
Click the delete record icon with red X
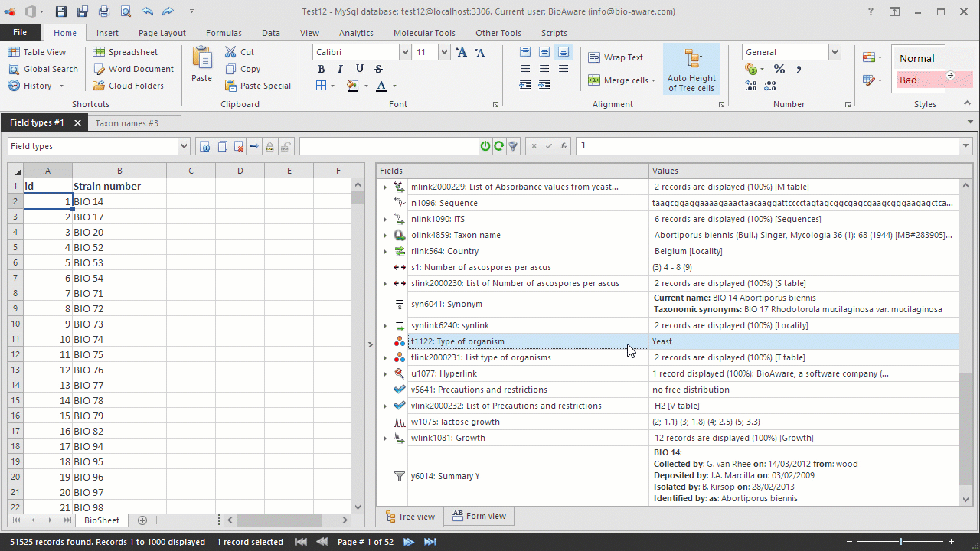239,146
